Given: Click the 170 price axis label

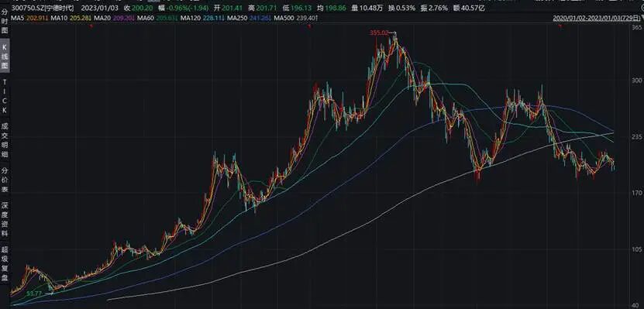Looking at the screenshot, I should (638, 193).
